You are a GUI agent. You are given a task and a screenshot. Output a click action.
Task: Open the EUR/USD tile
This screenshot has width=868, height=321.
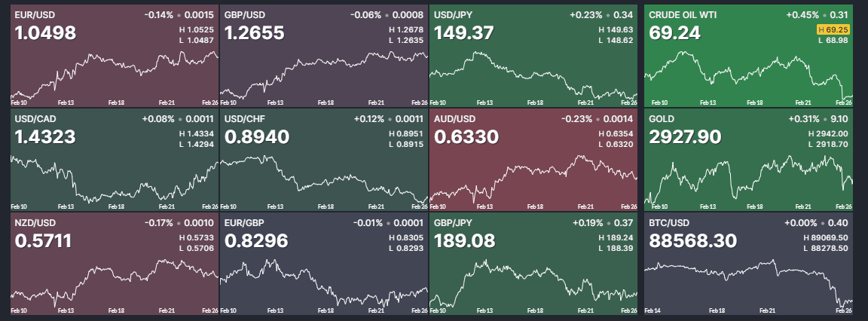click(x=115, y=55)
